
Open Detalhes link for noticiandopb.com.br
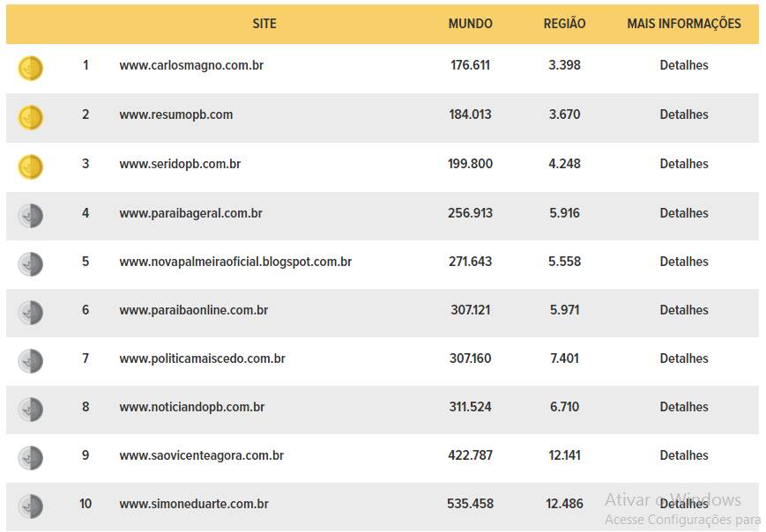(x=683, y=407)
